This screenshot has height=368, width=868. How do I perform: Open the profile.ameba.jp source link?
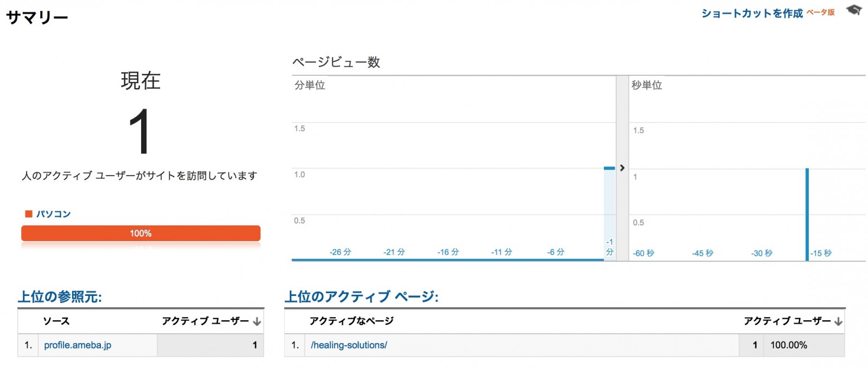(78, 345)
